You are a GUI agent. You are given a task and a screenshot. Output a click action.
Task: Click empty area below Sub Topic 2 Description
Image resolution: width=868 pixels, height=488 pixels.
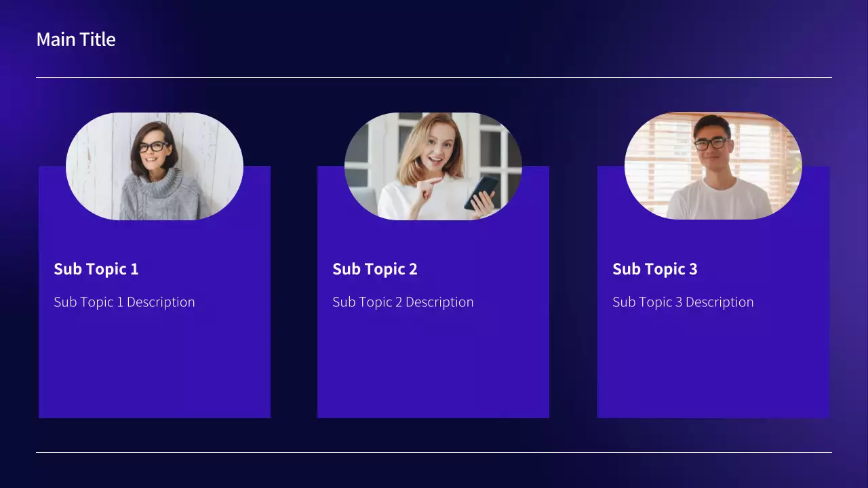coord(433,366)
